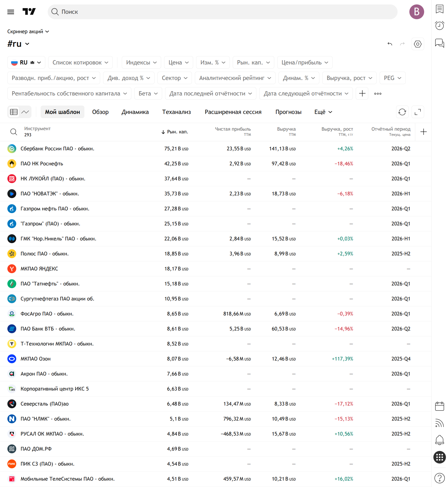Image resolution: width=448 pixels, height=487 pixels.
Task: Undo the last screener change
Action: 390,44
